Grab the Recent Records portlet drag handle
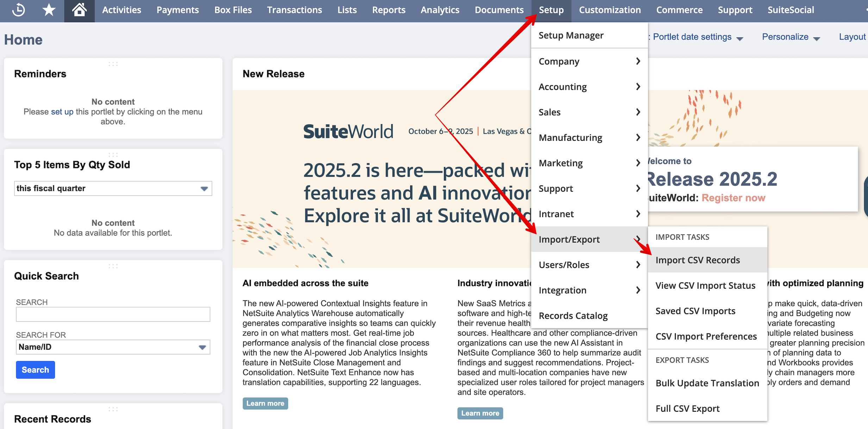The height and width of the screenshot is (429, 868). click(113, 409)
